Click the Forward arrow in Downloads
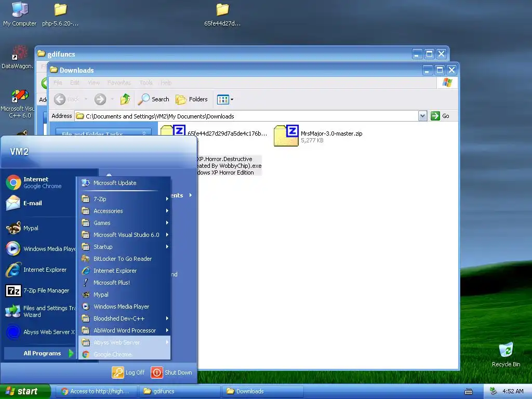Screen dimensions: 532x399 click(x=100, y=99)
